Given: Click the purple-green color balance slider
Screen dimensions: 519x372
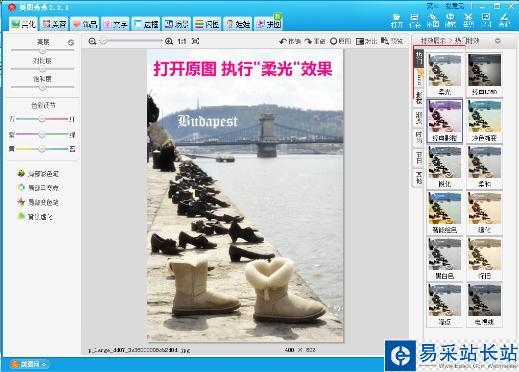Looking at the screenshot, I should click(42, 134).
